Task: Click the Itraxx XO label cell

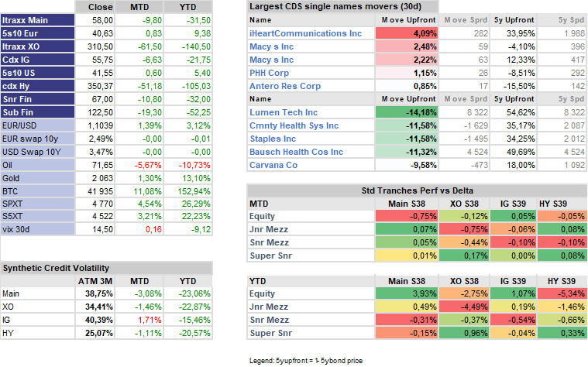Action: click(x=37, y=46)
